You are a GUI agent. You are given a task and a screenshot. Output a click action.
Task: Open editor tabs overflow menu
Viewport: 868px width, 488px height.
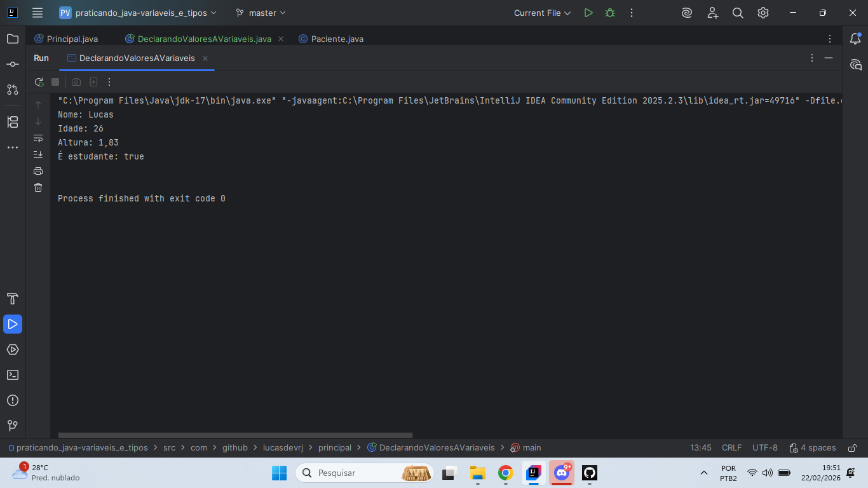coord(830,39)
